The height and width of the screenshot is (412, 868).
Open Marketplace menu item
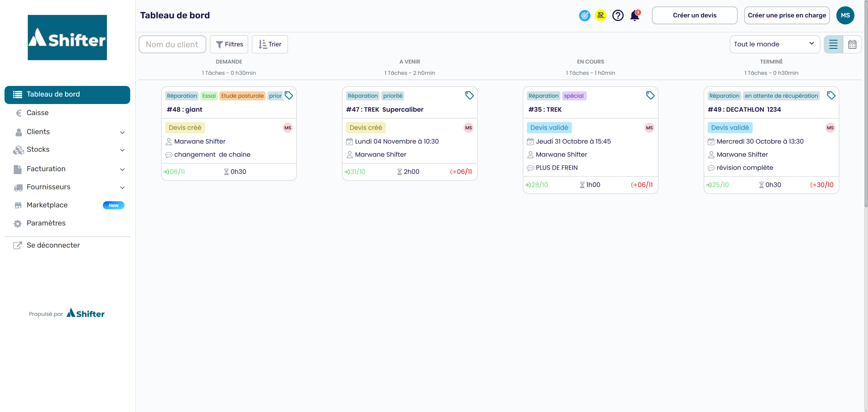(x=47, y=205)
